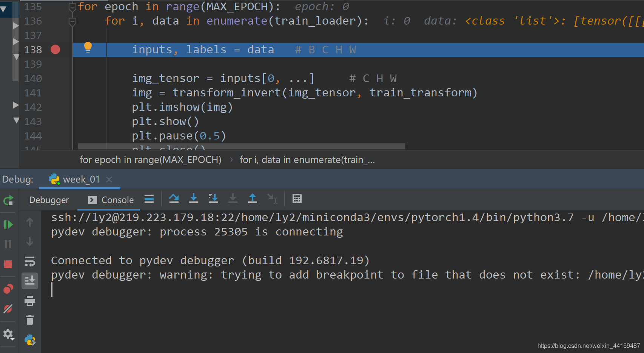View all breakpoints

(8, 289)
